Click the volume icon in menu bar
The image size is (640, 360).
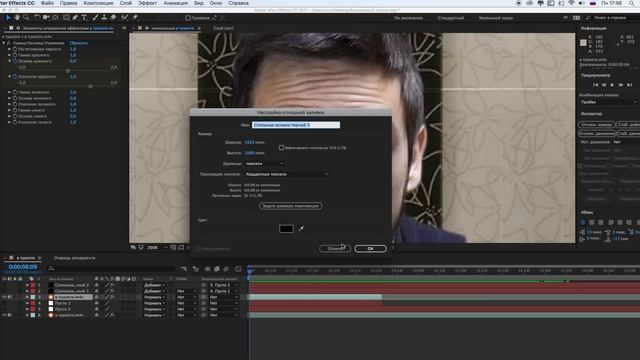tap(582, 3)
